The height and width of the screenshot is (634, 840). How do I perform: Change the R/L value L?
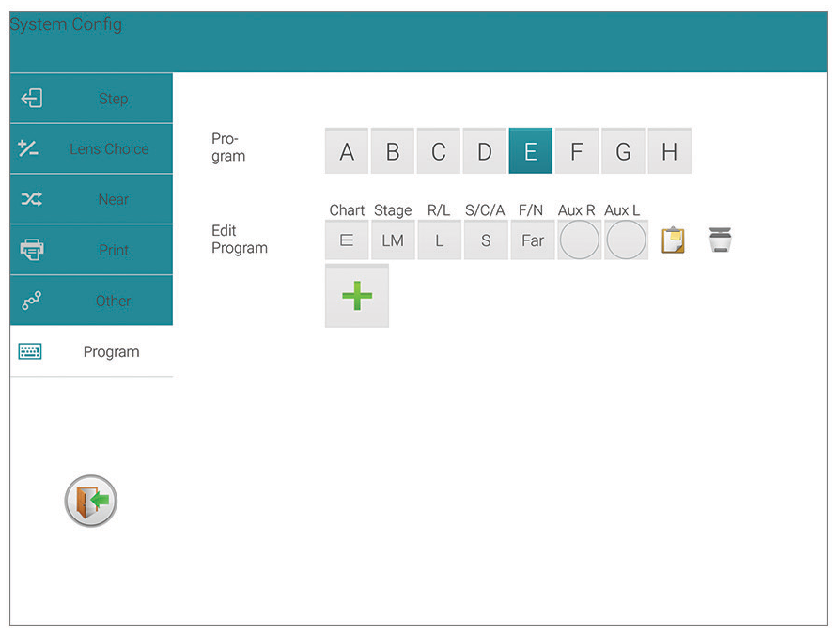coord(440,240)
